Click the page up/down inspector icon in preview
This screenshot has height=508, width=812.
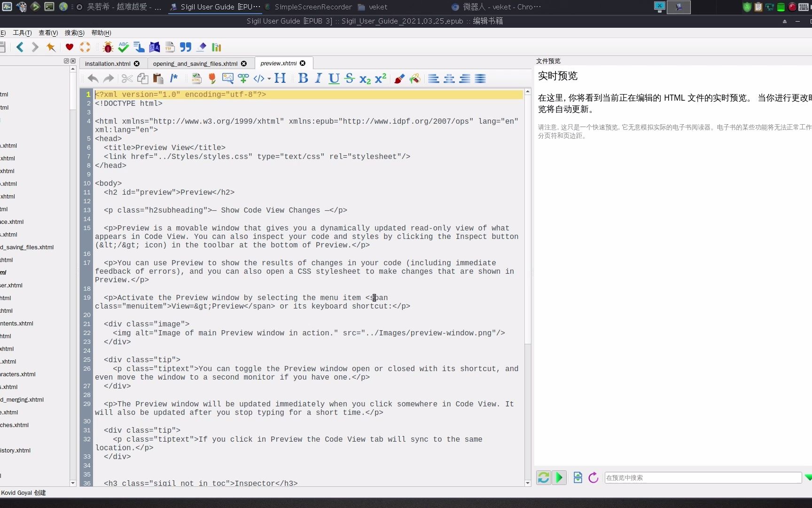pos(578,477)
